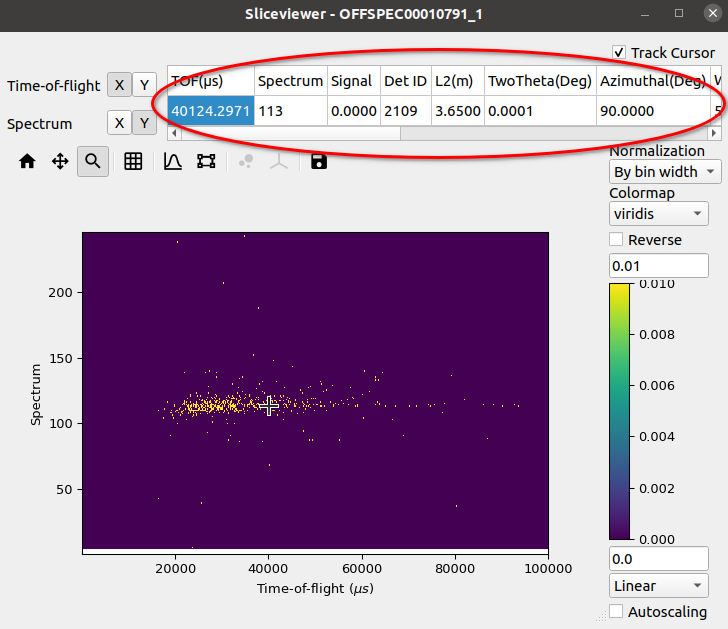This screenshot has height=629, width=728.
Task: Click the save floppy disk icon
Action: [319, 161]
